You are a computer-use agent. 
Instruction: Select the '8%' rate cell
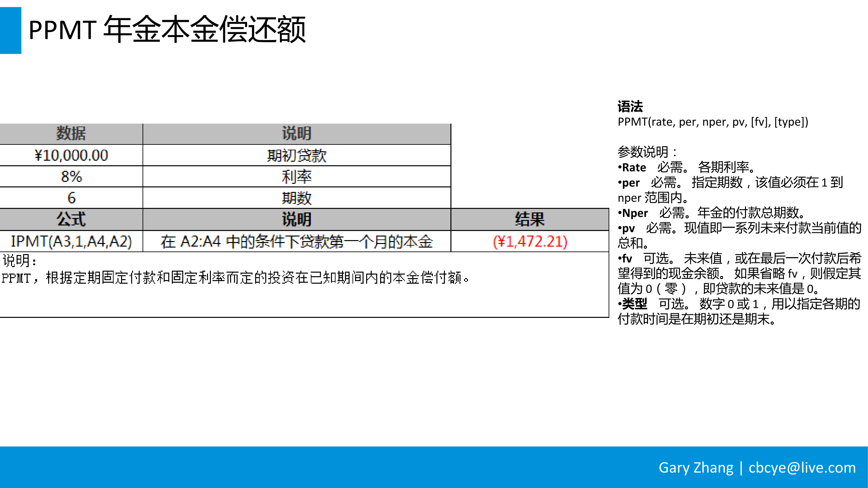71,176
